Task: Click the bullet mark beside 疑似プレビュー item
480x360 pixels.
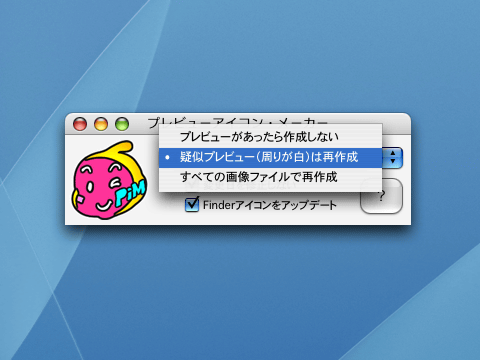Action: point(168,157)
